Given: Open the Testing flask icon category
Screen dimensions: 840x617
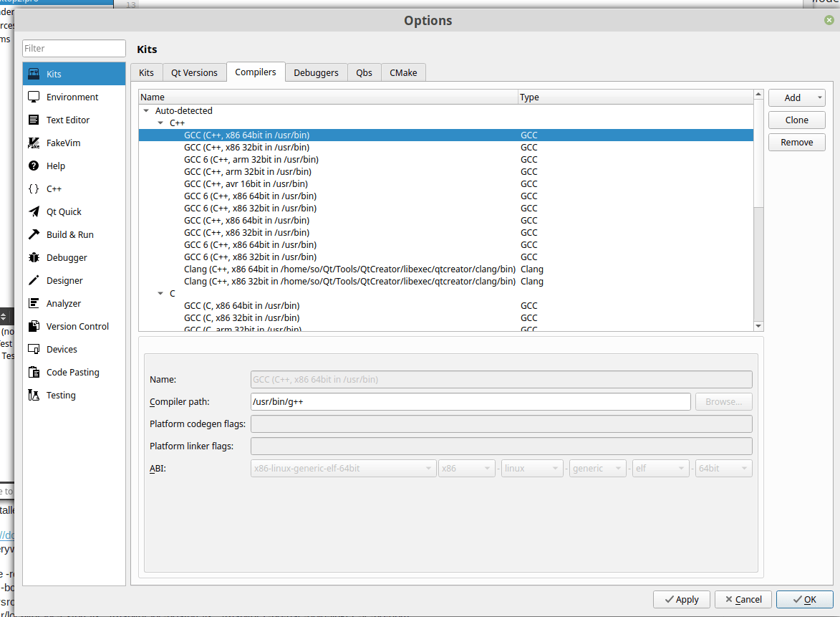Looking at the screenshot, I should pyautogui.click(x=34, y=396).
